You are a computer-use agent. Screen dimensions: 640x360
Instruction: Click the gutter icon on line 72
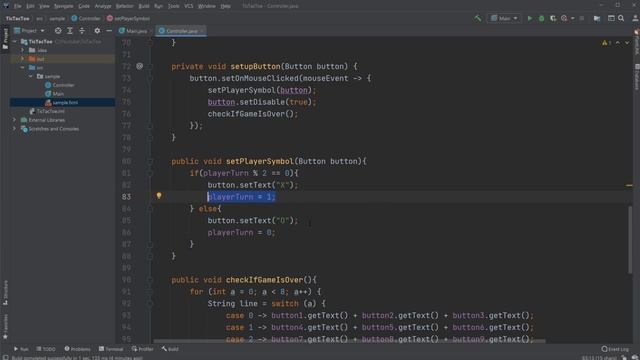(140, 66)
